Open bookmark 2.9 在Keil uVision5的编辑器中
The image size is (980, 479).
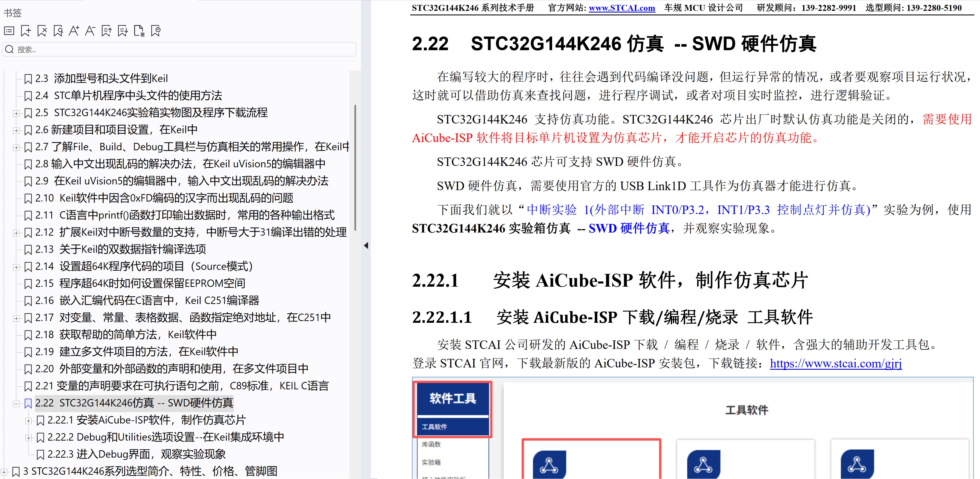click(181, 181)
